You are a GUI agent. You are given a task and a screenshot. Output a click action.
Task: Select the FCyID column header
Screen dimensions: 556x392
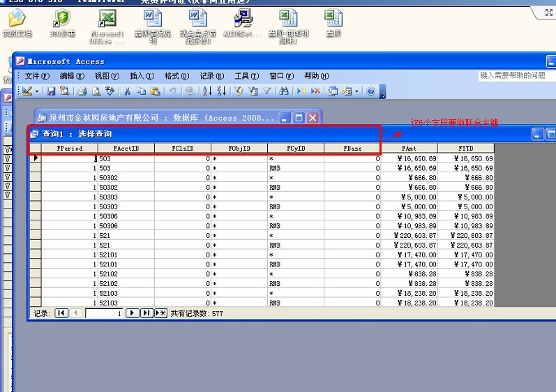[296, 148]
